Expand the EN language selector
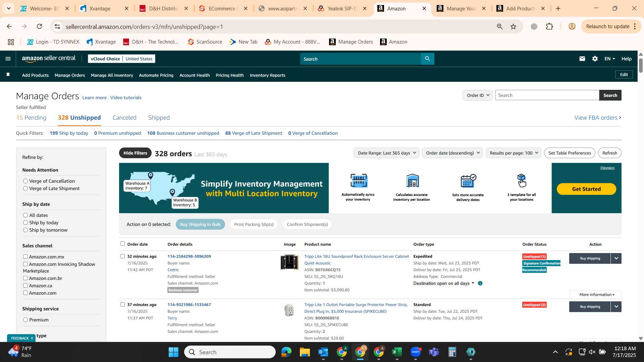 (610, 59)
